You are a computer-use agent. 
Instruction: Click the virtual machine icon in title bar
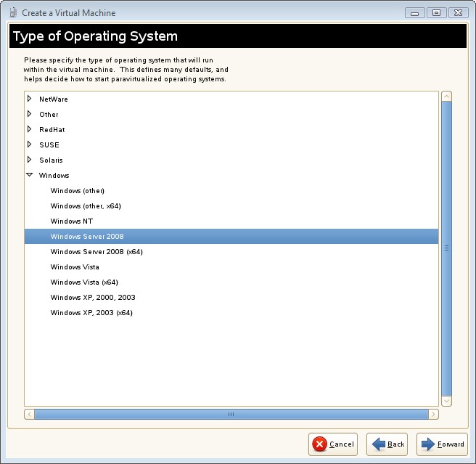point(13,12)
